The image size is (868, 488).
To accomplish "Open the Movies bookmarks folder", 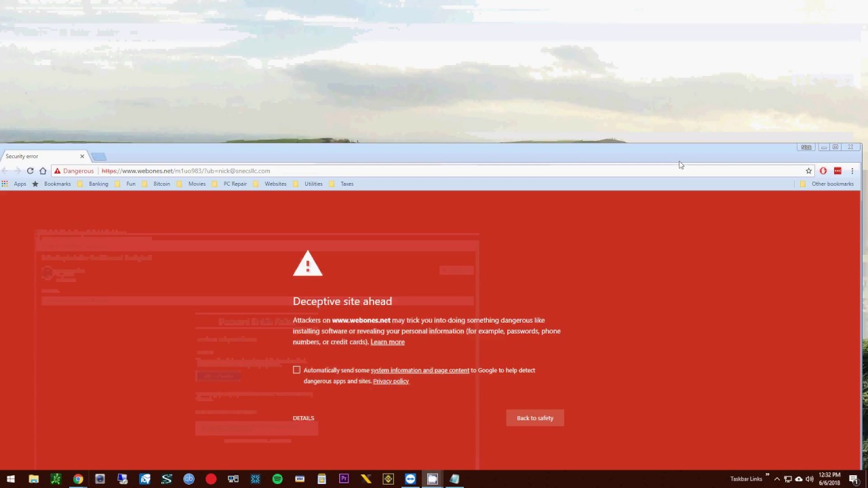I will [x=191, y=184].
